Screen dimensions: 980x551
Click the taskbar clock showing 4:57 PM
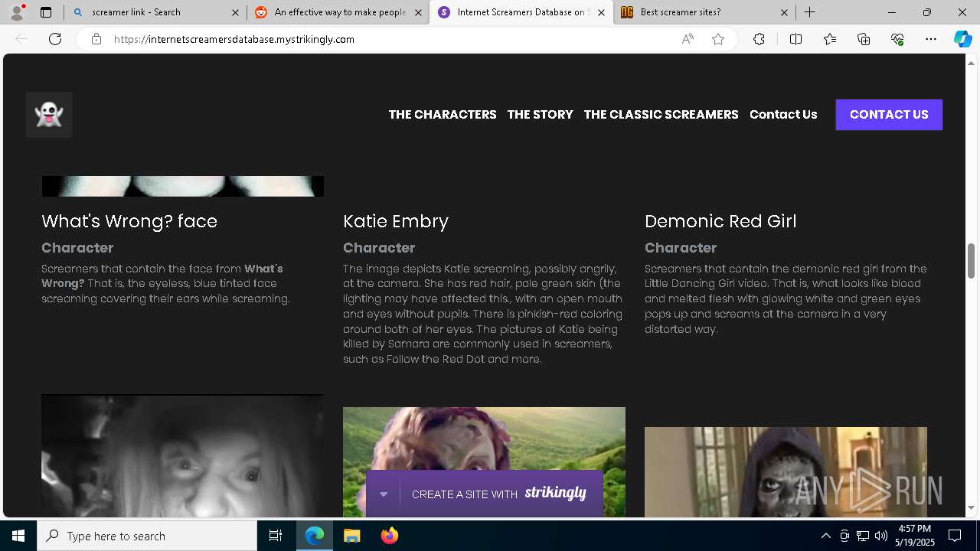tap(915, 536)
